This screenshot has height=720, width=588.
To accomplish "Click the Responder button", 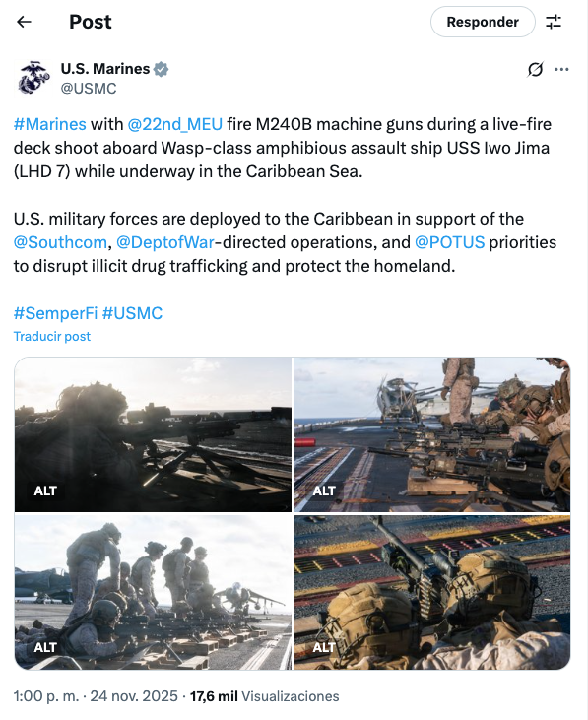I will click(x=483, y=22).
